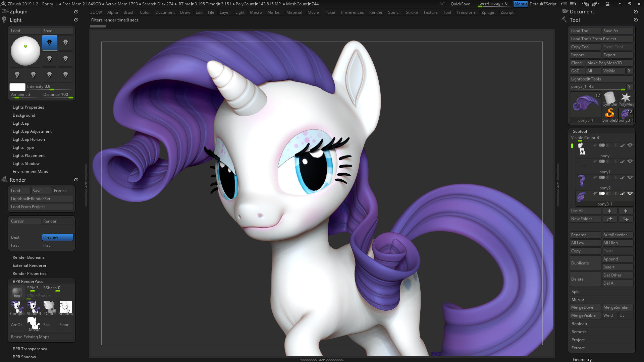Hide the pony subtool via eye icon
Screen dimensions: 644x362
[x=630, y=145]
